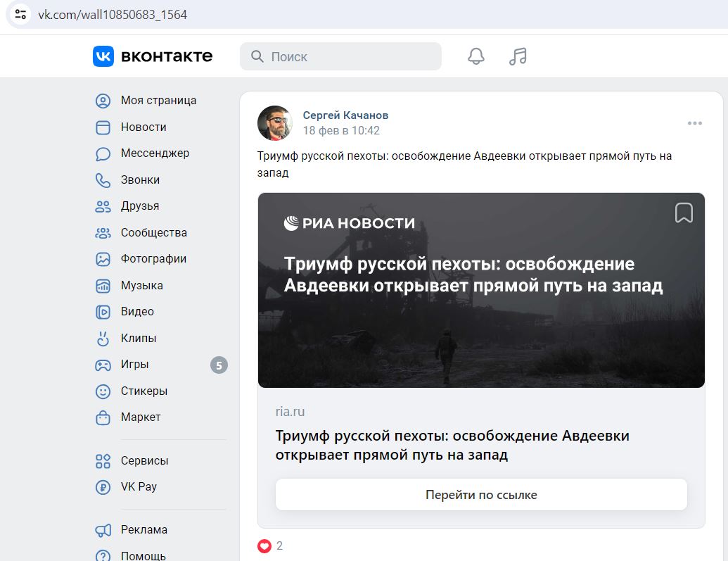This screenshot has height=561, width=728.
Task: Open Мессенджер from sidebar
Action: (x=155, y=153)
